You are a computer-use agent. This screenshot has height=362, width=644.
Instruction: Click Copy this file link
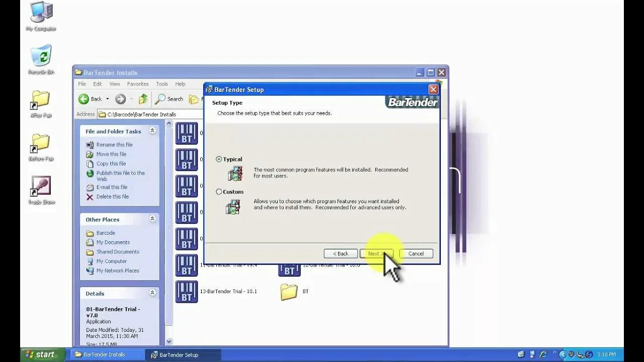point(111,164)
